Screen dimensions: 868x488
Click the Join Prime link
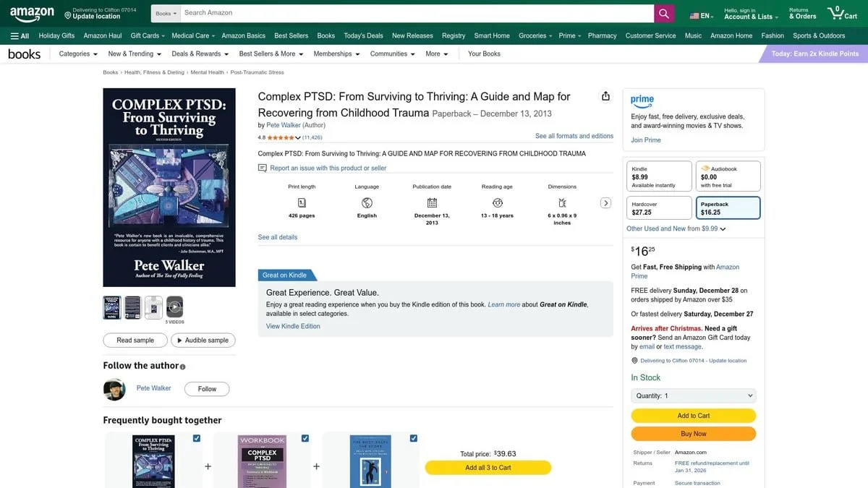pyautogui.click(x=646, y=140)
